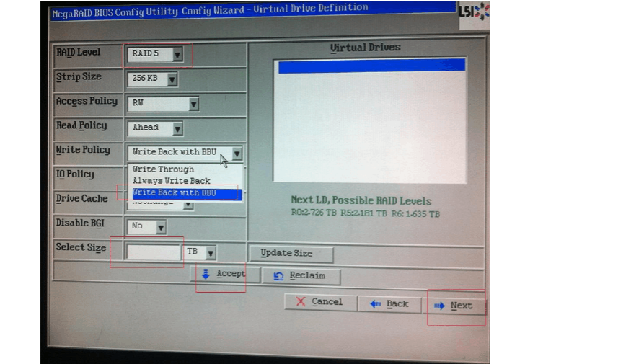Click the 'R0:2.726 TB' value

point(314,213)
